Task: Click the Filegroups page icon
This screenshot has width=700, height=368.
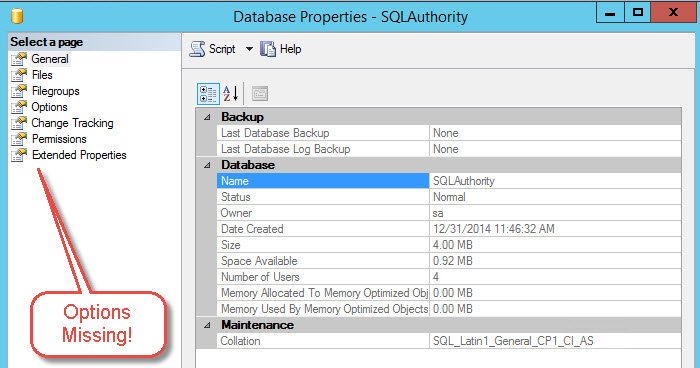Action: point(19,91)
